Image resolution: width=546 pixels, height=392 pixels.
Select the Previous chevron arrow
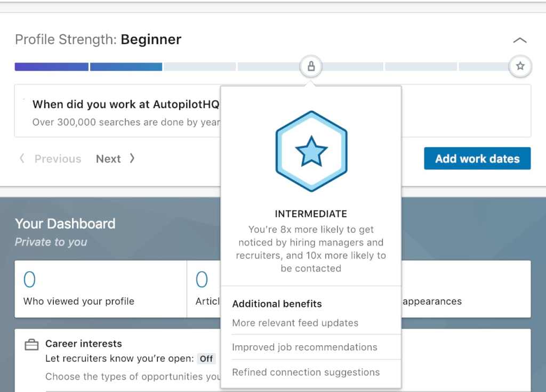click(22, 158)
